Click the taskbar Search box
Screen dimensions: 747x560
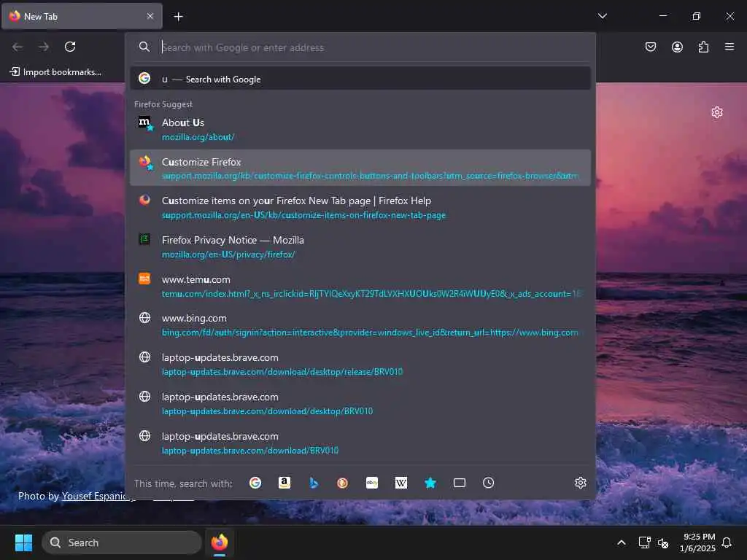122,542
